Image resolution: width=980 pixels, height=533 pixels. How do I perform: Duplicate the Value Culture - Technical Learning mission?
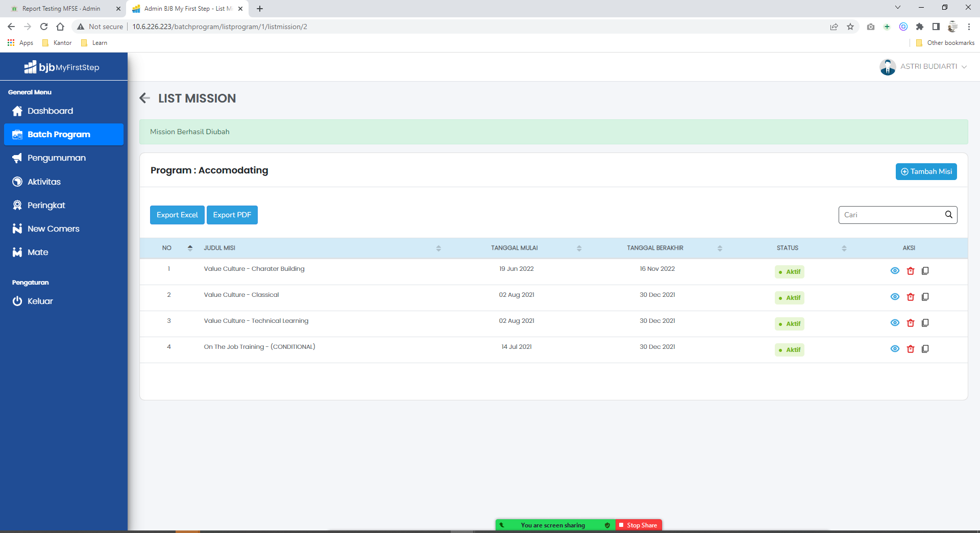(x=925, y=323)
